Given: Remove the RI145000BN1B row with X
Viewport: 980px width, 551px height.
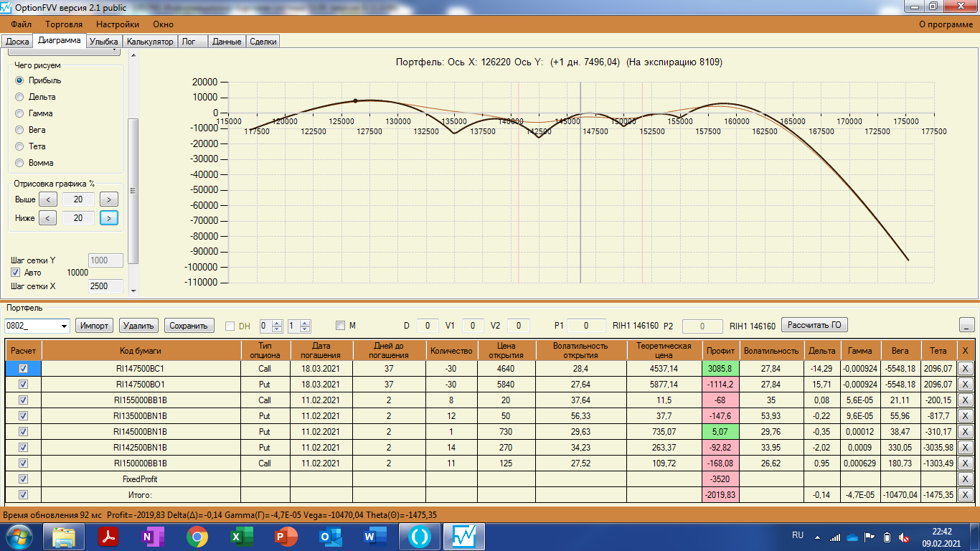Looking at the screenshot, I should [966, 431].
